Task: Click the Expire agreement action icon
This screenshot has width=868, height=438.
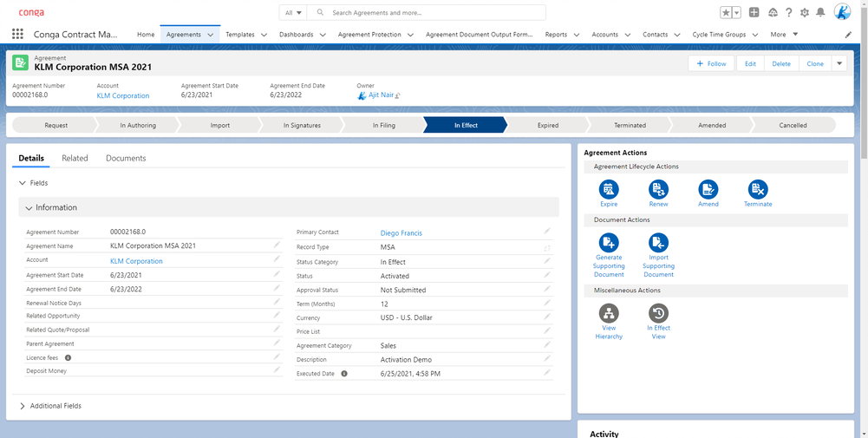Action: tap(609, 189)
